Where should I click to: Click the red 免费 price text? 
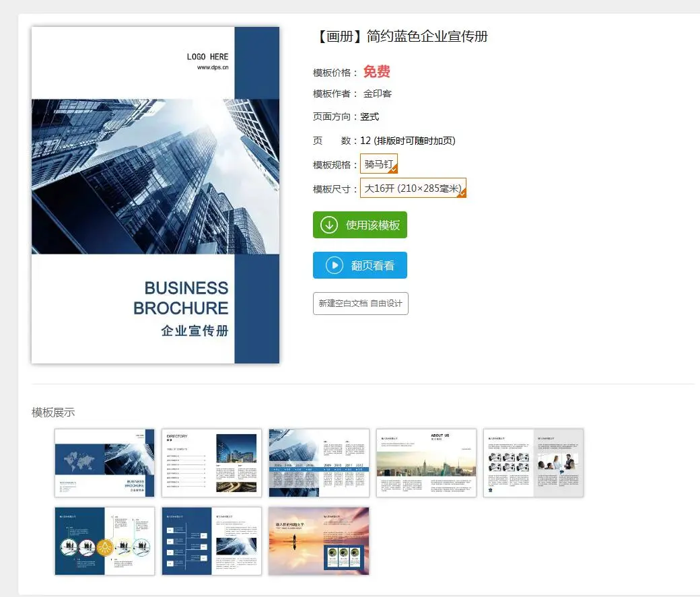(376, 71)
